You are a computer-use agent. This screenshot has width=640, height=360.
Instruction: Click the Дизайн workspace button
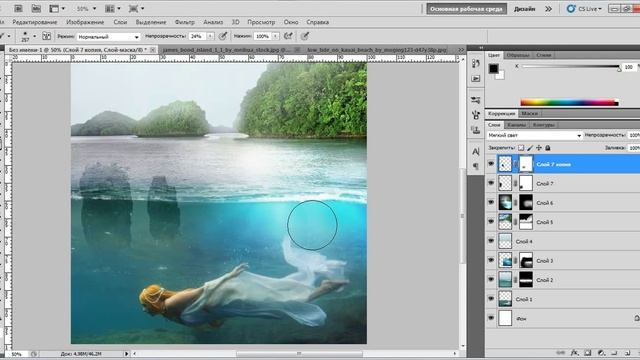coord(524,9)
